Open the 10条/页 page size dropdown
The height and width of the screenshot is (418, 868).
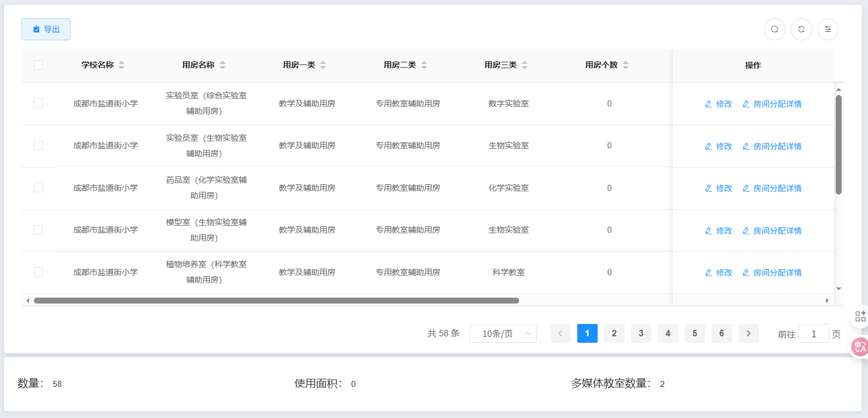[503, 334]
